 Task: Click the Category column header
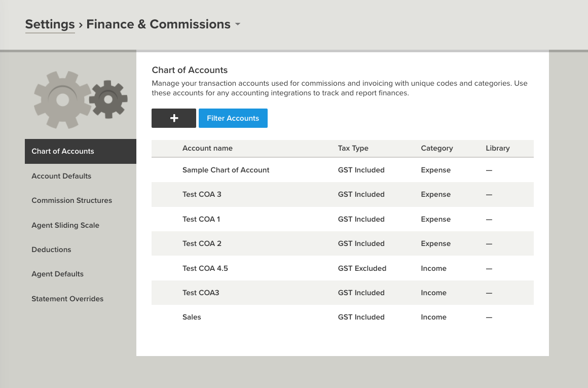tap(436, 148)
